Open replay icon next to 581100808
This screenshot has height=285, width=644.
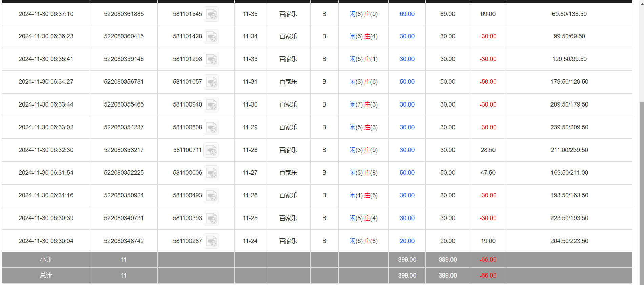point(211,128)
